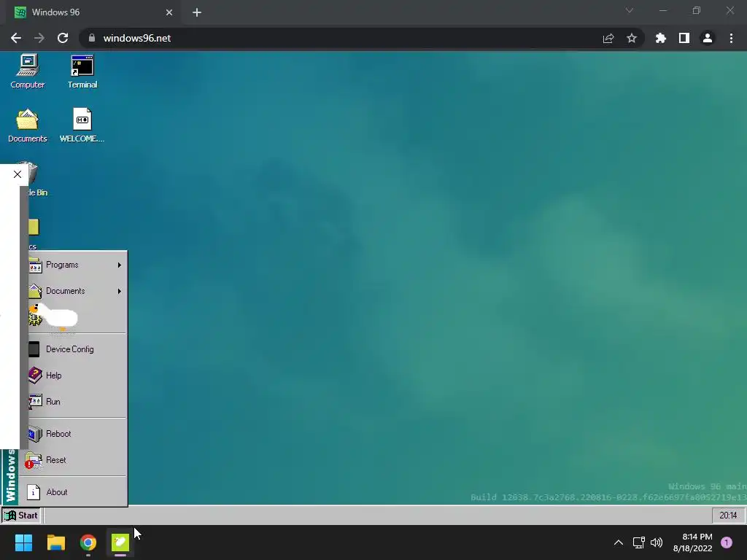Share this page via Chrome share icon
The height and width of the screenshot is (560, 747).
click(608, 38)
